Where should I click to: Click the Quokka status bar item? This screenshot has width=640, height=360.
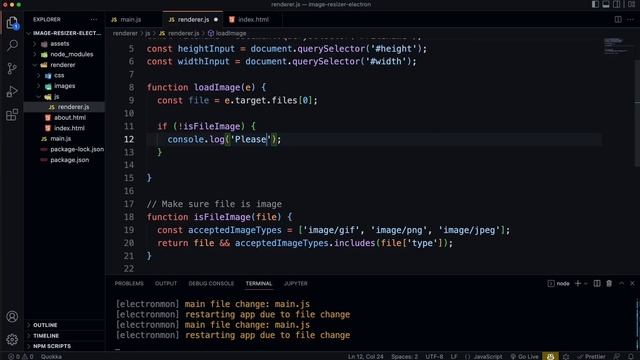click(x=51, y=356)
